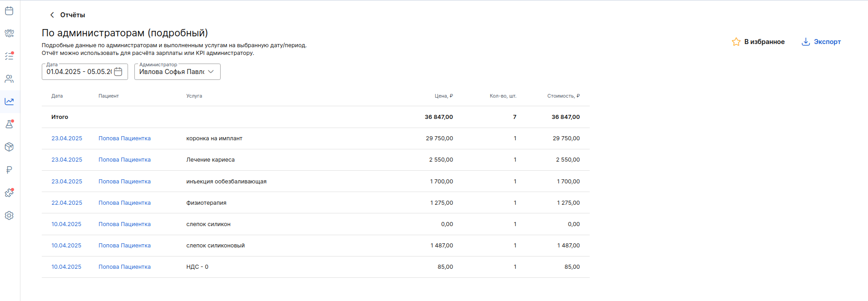Open the puzzle integrations sidebar icon
This screenshot has width=868, height=301.
(x=9, y=192)
